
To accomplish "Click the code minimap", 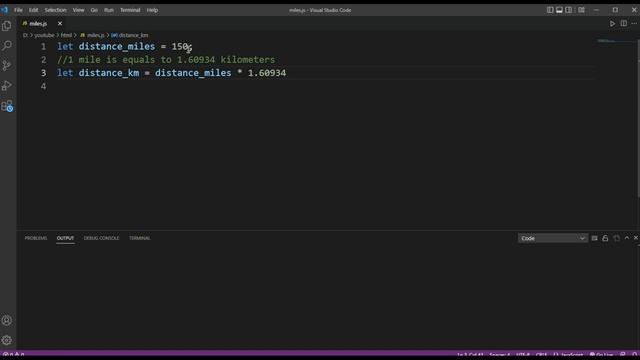I will tap(616, 41).
